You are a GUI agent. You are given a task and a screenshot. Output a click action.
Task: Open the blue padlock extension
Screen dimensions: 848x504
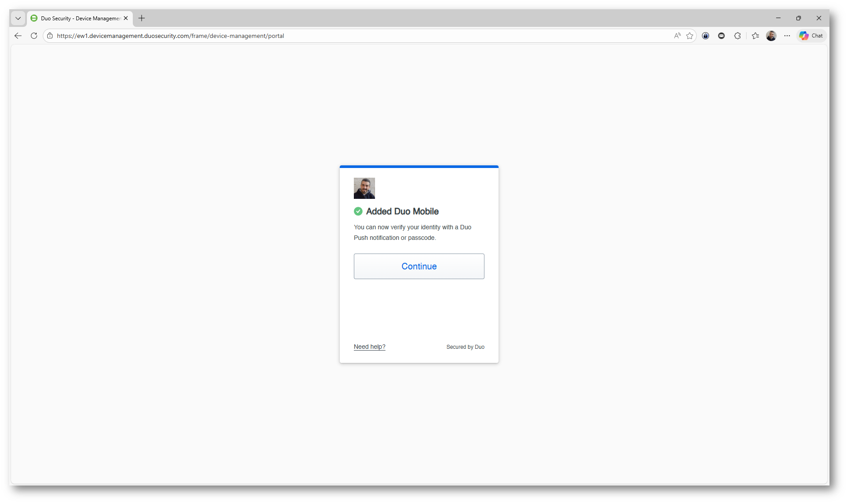[x=705, y=36]
